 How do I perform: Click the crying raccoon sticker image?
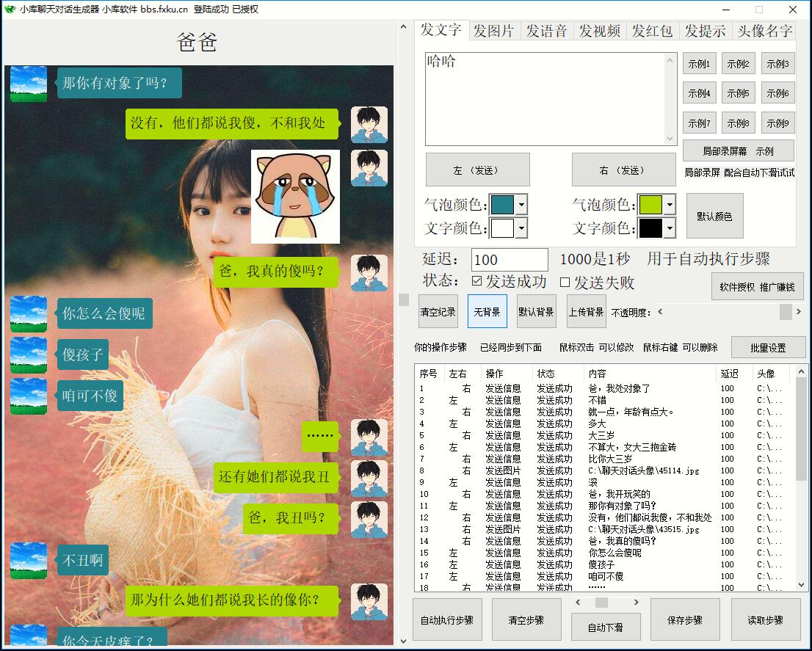click(x=295, y=196)
